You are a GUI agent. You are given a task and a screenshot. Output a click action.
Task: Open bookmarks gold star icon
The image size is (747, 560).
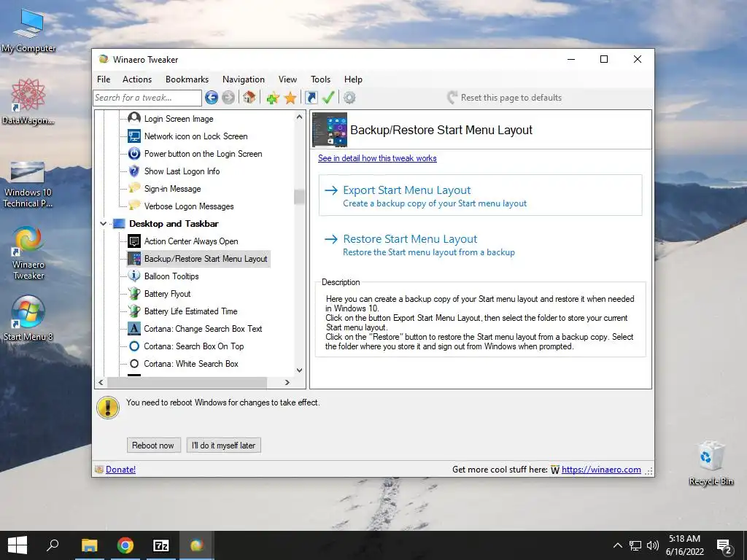(290, 98)
